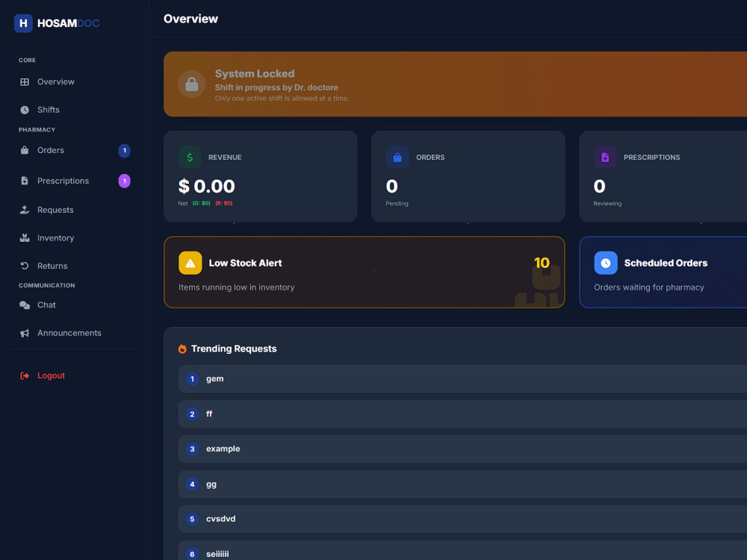Click 'Items running low in inventory' text

pyautogui.click(x=236, y=287)
